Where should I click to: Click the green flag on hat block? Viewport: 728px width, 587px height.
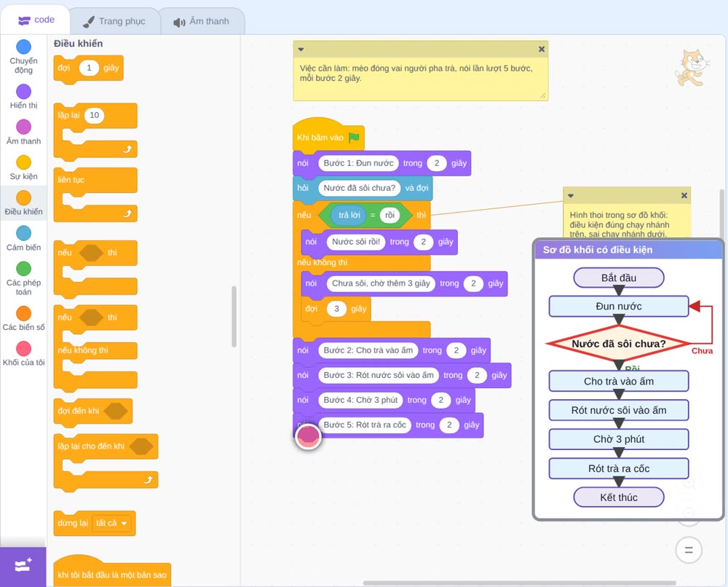point(354,138)
